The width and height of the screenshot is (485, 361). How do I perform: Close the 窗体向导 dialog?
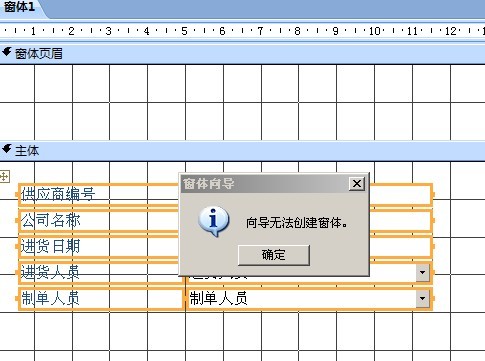[357, 184]
